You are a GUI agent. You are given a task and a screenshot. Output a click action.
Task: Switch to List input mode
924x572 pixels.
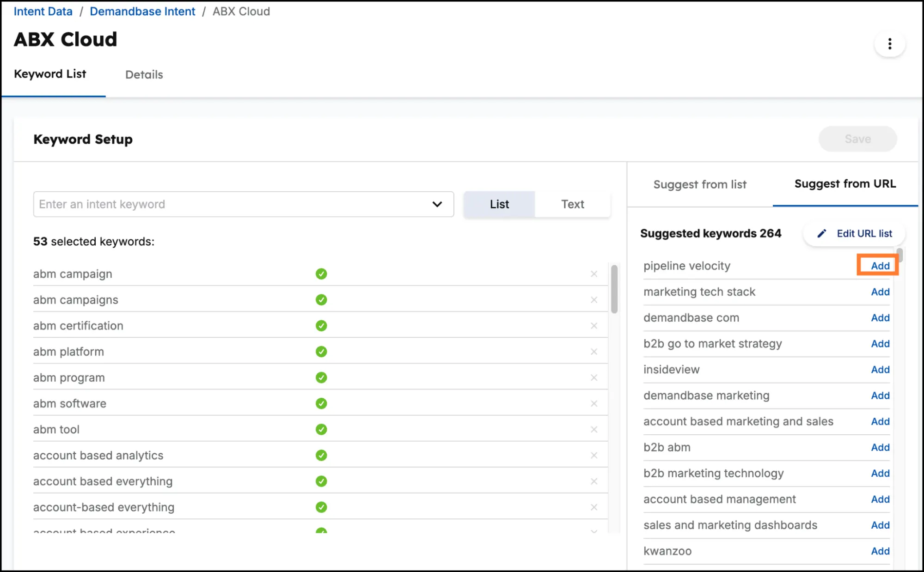pyautogui.click(x=499, y=204)
